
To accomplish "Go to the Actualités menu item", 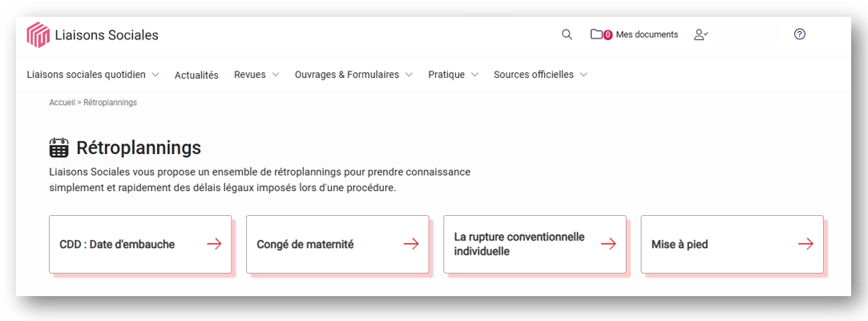I will [x=196, y=75].
